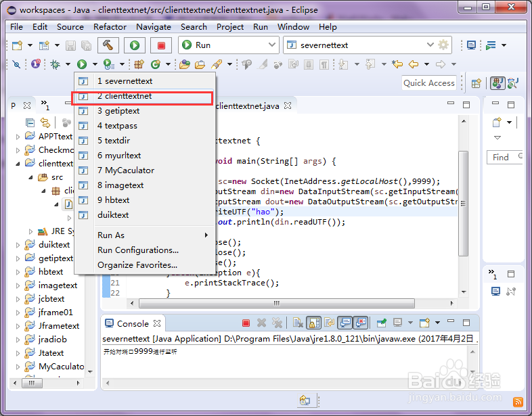Click Remove All Terminated Launches icon
532x416 pixels.
(x=278, y=323)
